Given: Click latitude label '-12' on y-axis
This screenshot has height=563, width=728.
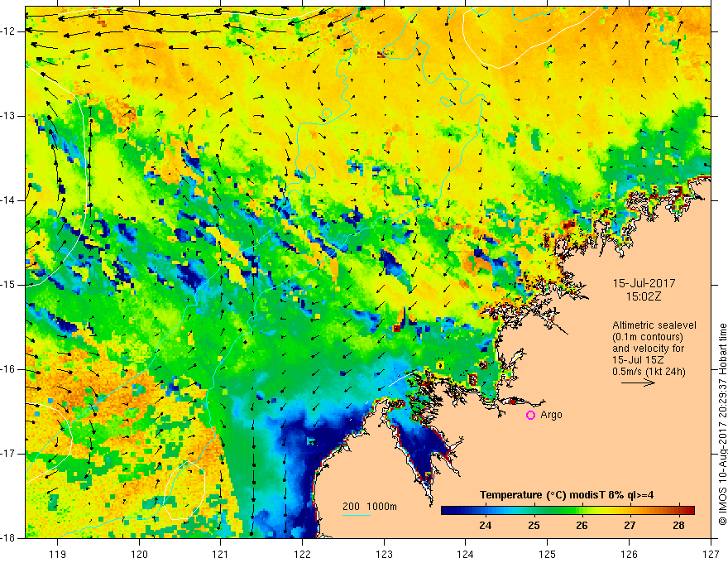Looking at the screenshot, I should click(x=8, y=31).
